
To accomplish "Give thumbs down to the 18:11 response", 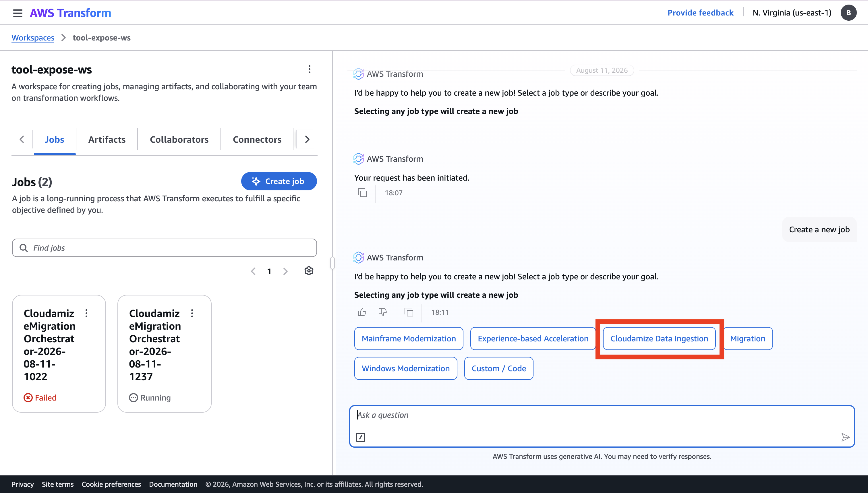I will pos(382,312).
